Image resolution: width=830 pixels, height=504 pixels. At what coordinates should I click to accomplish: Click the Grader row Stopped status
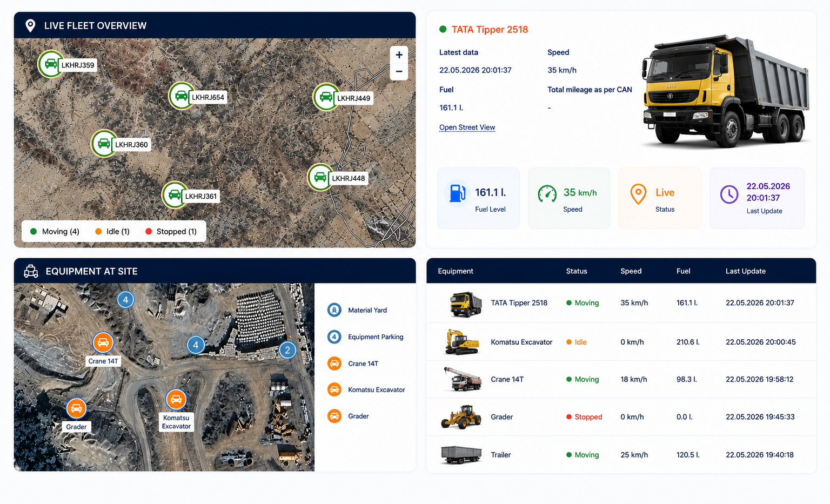coord(584,417)
